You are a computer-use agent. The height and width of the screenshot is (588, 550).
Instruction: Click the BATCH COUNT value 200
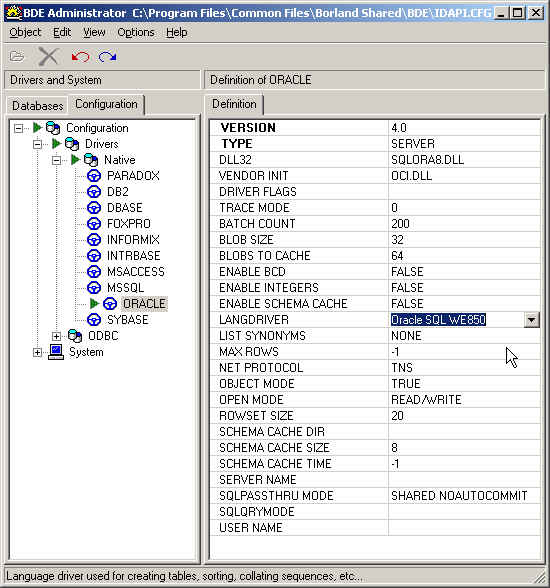tap(400, 224)
